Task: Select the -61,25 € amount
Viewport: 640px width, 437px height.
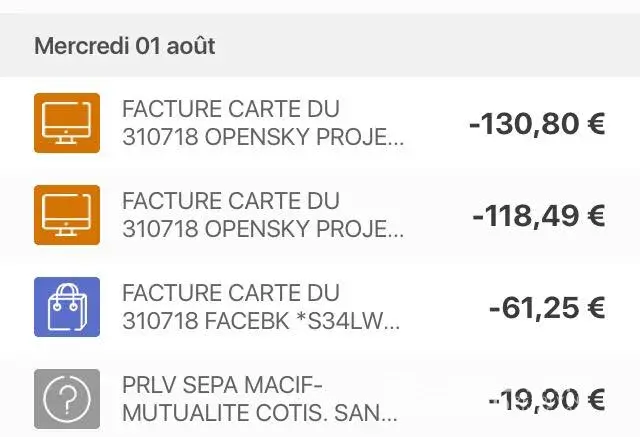Action: [x=547, y=308]
